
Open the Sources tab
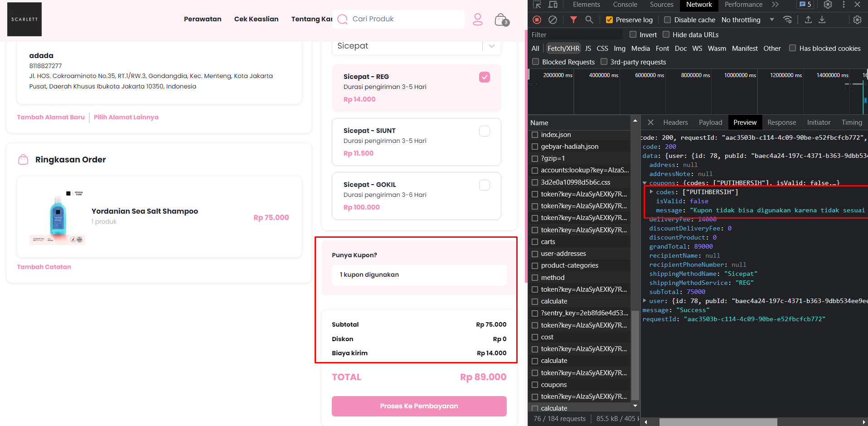tap(661, 5)
